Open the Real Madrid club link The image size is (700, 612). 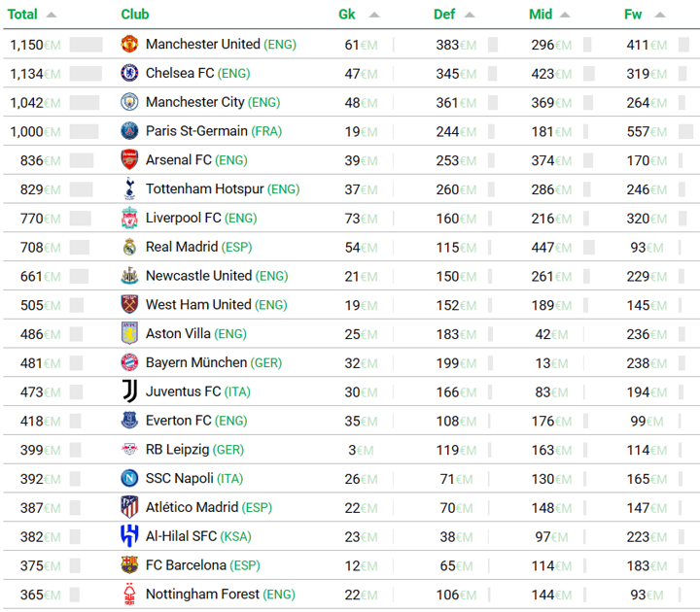(x=182, y=247)
